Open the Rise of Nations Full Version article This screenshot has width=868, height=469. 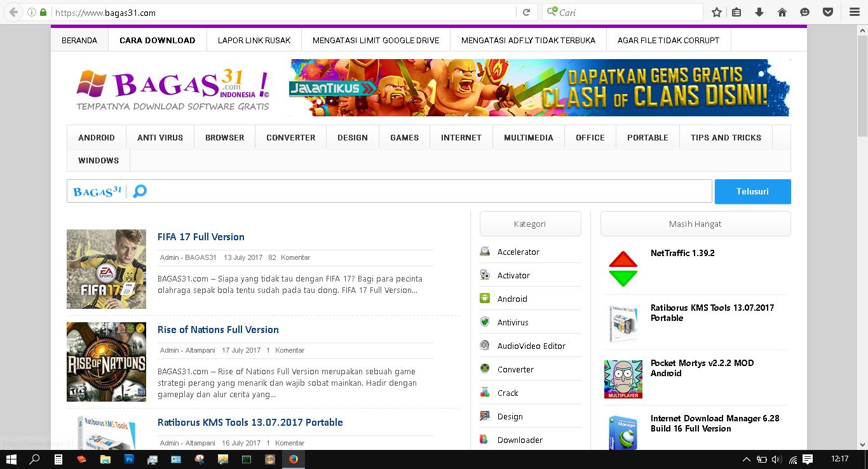pos(218,329)
